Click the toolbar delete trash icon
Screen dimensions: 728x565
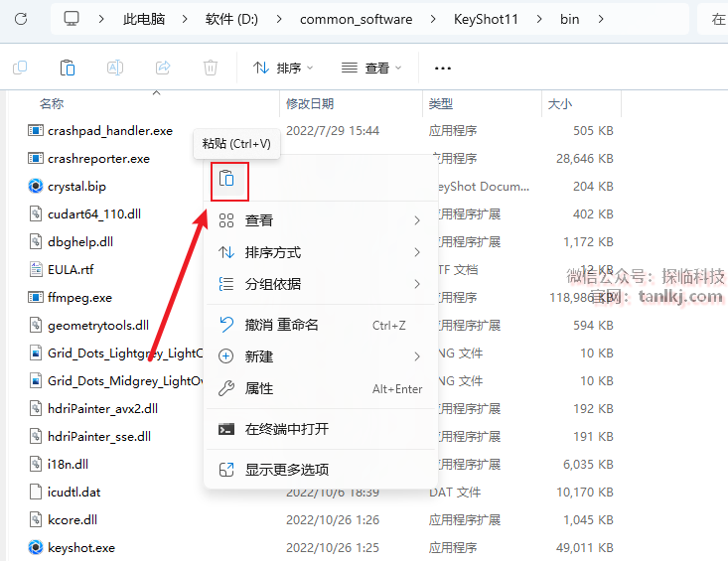point(211,68)
